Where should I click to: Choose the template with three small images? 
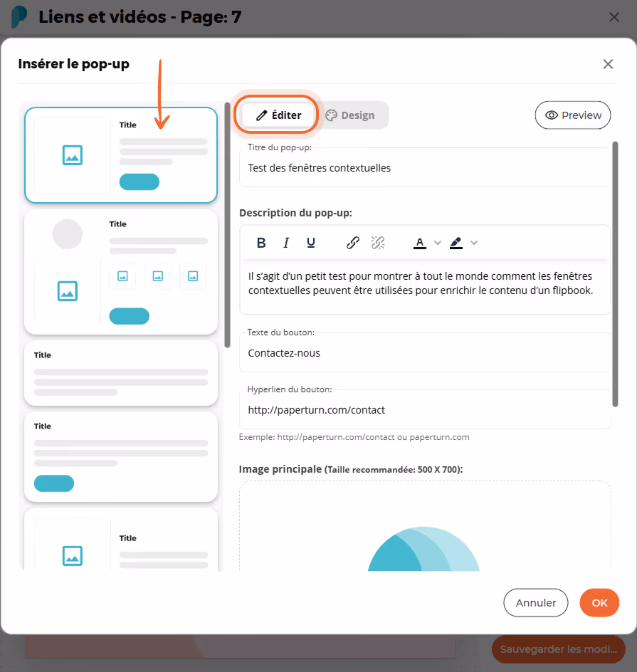121,272
